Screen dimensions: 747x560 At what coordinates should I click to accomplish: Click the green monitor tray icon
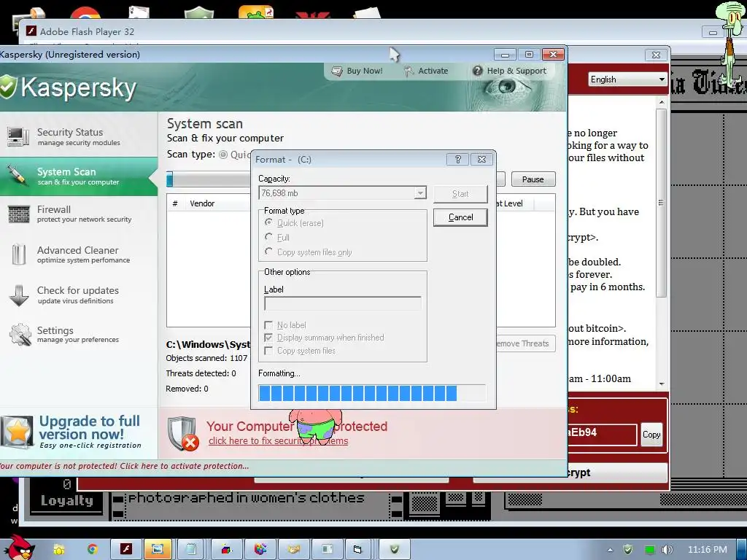click(x=649, y=550)
